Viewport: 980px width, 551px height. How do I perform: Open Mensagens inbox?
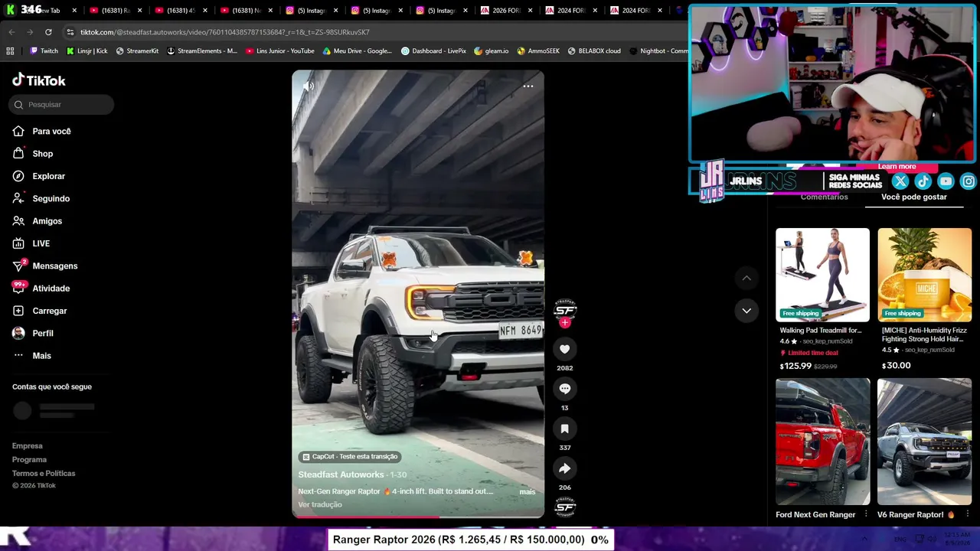click(54, 266)
